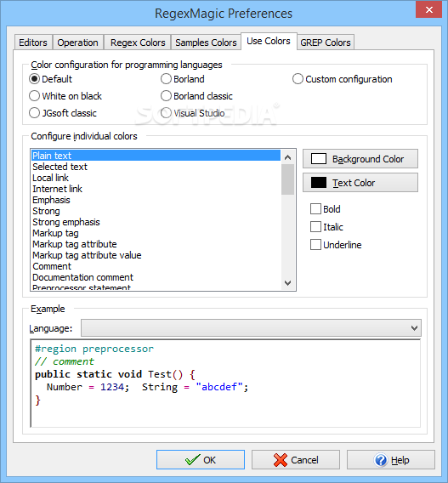The width and height of the screenshot is (448, 483).
Task: Close the RegexMagic Preferences dialog
Action: coord(429,9)
